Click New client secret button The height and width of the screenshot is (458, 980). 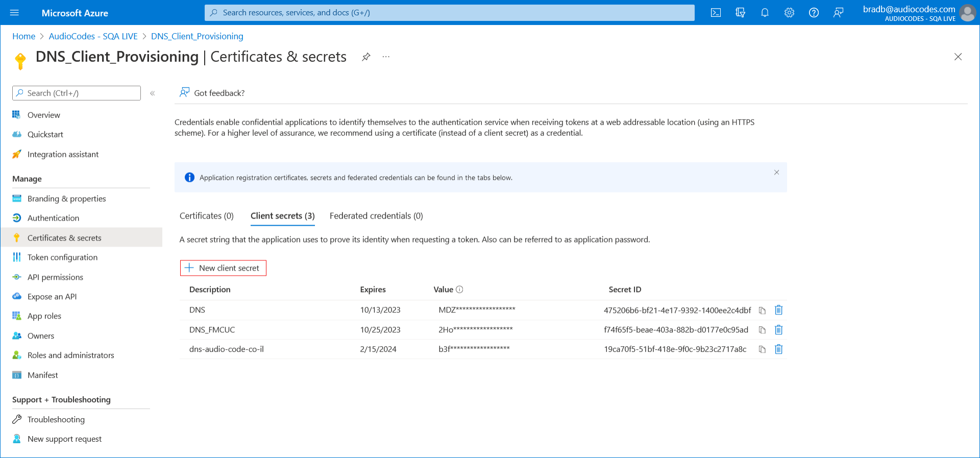(x=223, y=268)
